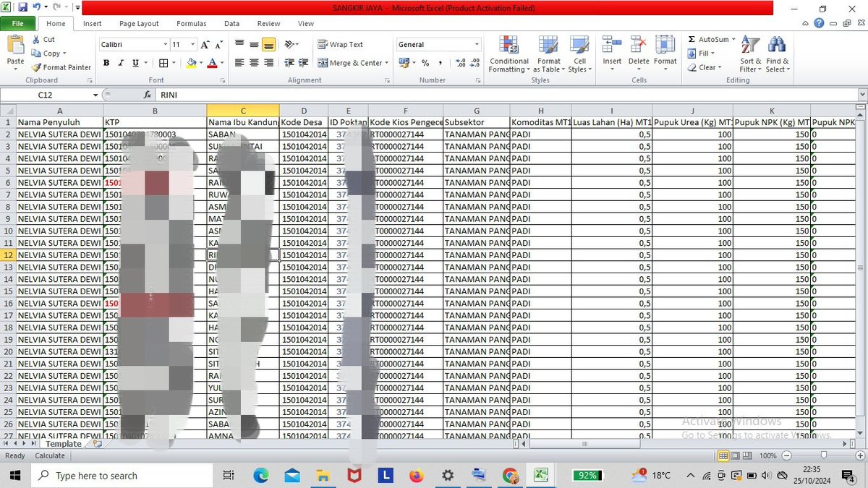The width and height of the screenshot is (868, 488).
Task: Click the insert function fx icon
Action: (x=148, y=95)
